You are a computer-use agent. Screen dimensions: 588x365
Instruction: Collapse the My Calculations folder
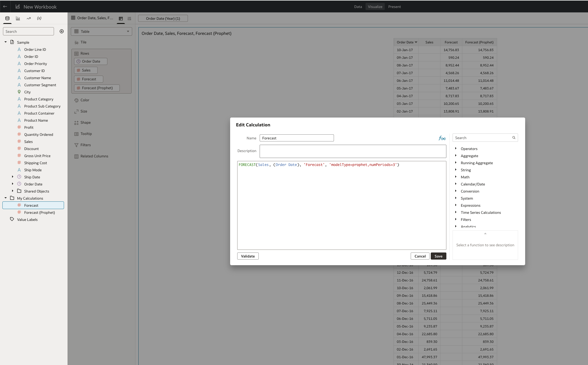tap(6, 198)
